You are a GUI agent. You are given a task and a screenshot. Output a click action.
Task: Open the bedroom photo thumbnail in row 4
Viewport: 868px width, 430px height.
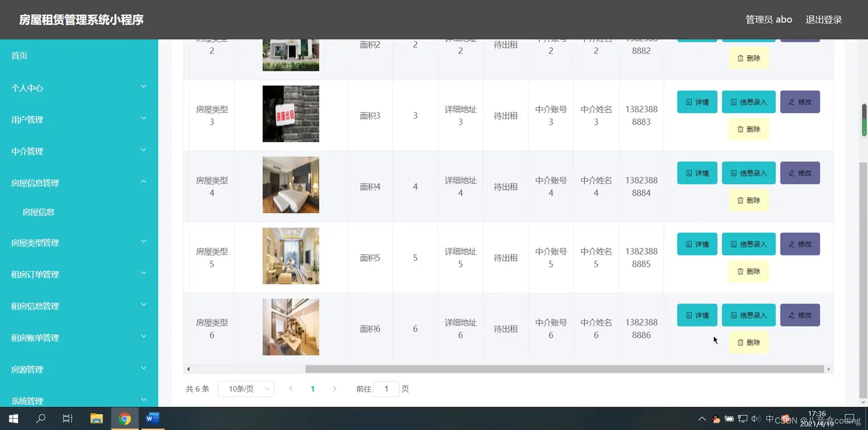click(x=291, y=185)
